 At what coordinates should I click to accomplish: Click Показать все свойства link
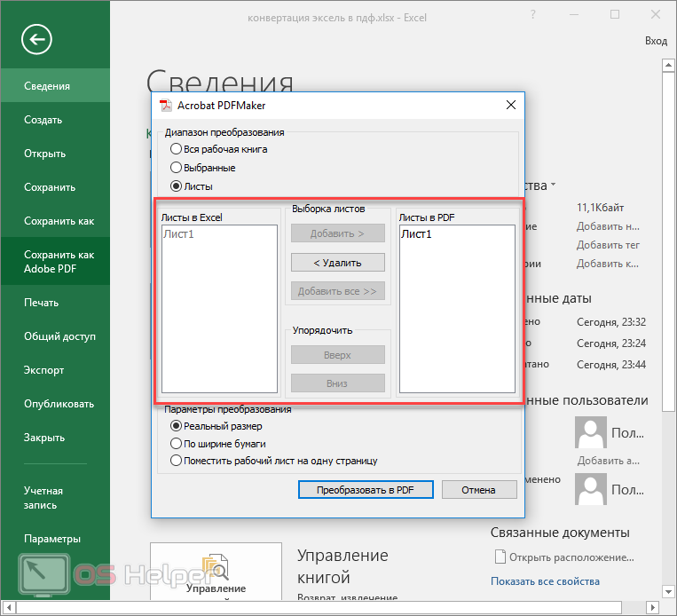click(x=545, y=581)
